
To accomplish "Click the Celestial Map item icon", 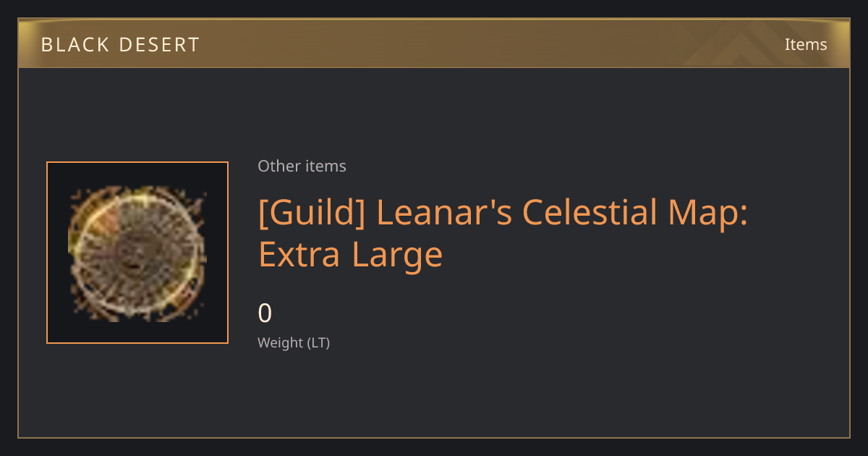I will [x=137, y=253].
